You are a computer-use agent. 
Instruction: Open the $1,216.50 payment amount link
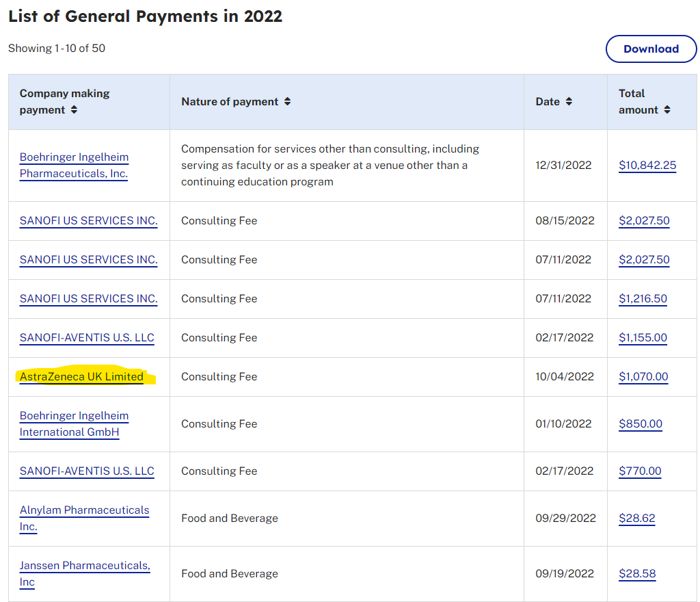coord(643,299)
